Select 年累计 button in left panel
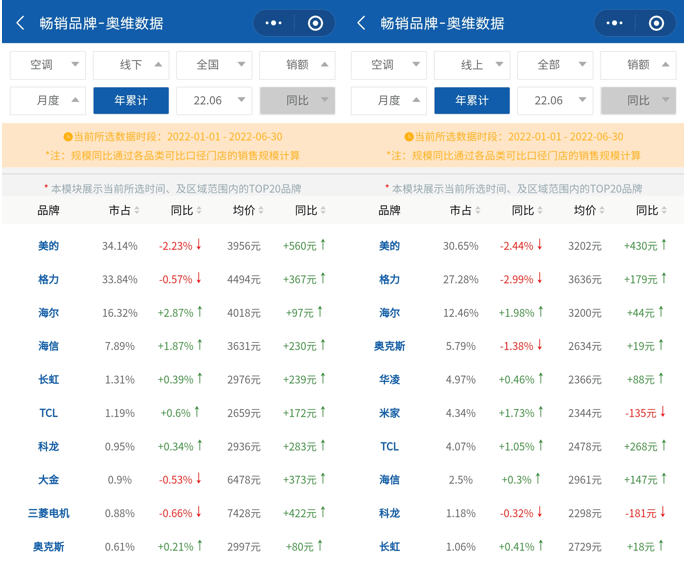This screenshot has width=692, height=565. [x=131, y=101]
